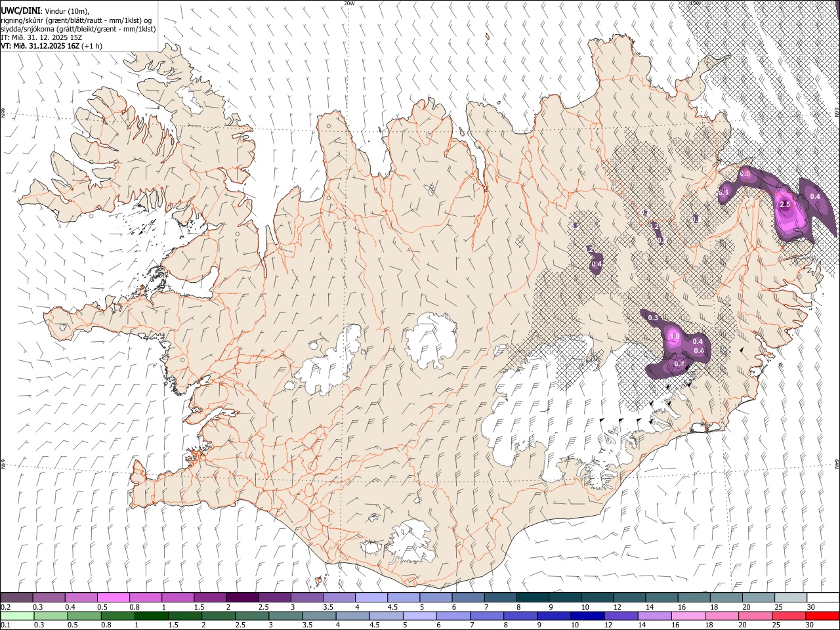This screenshot has height=630, width=840.
Task: Click the 0.3 label on the southeast snow patch
Action: (653, 318)
